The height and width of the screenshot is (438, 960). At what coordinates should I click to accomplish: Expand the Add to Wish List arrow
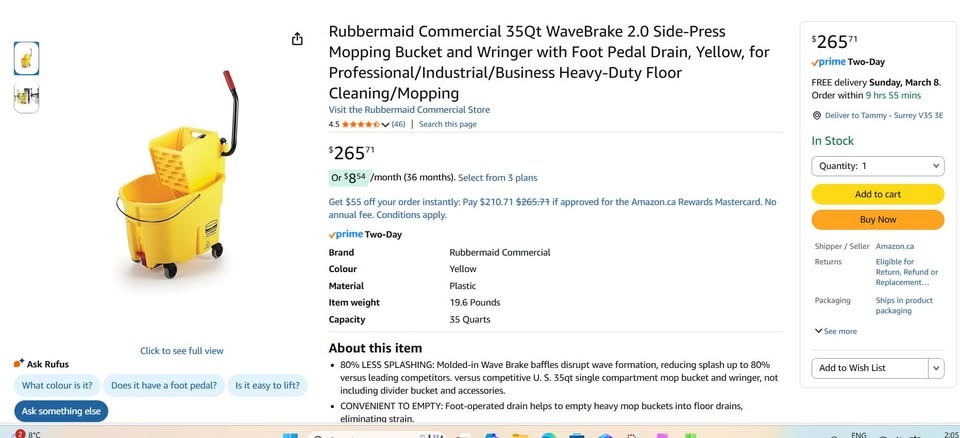[936, 368]
